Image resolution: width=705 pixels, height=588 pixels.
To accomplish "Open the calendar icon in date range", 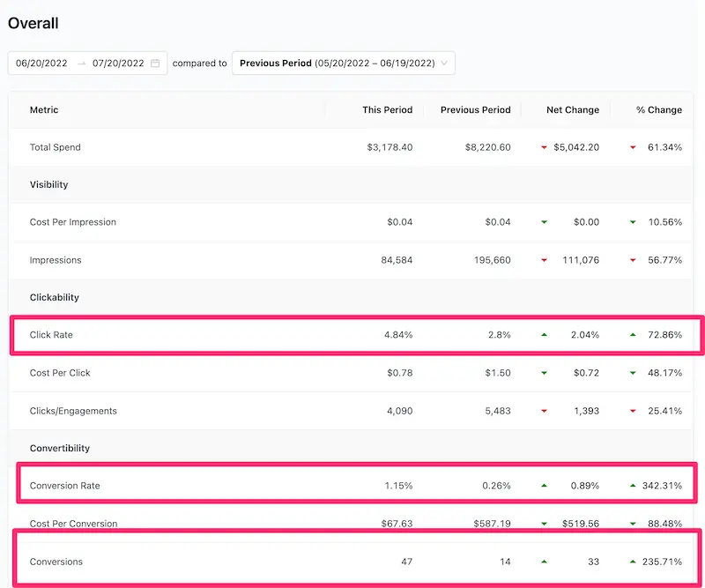I will pos(155,63).
